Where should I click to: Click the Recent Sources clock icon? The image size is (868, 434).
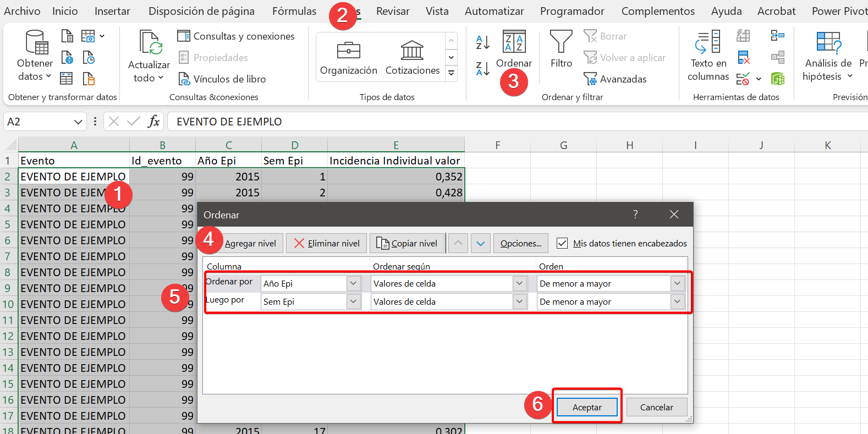[x=89, y=57]
